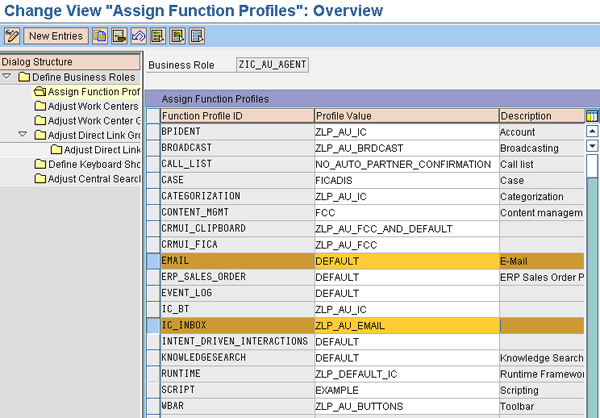Collapse the Define Business Roles tree node
600x418 pixels.
pos(8,77)
